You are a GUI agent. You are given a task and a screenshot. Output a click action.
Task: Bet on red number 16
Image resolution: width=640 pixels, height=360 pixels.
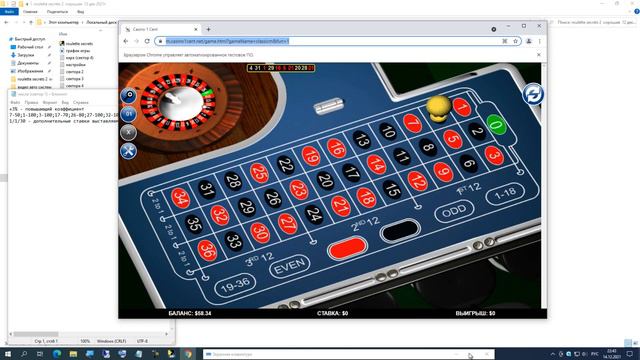coord(336,148)
